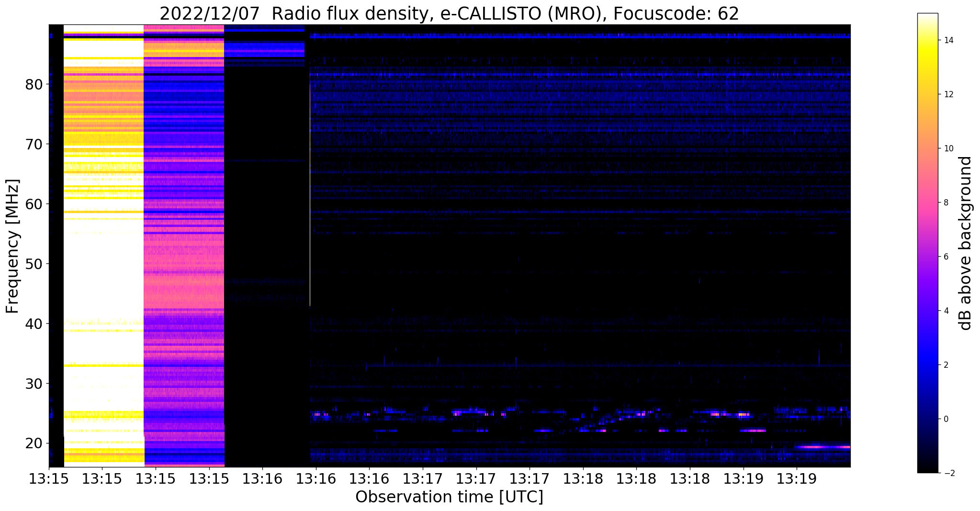Select the 60 MHz y-axis tick label
Screen dimensions: 980x511
pyautogui.click(x=34, y=204)
